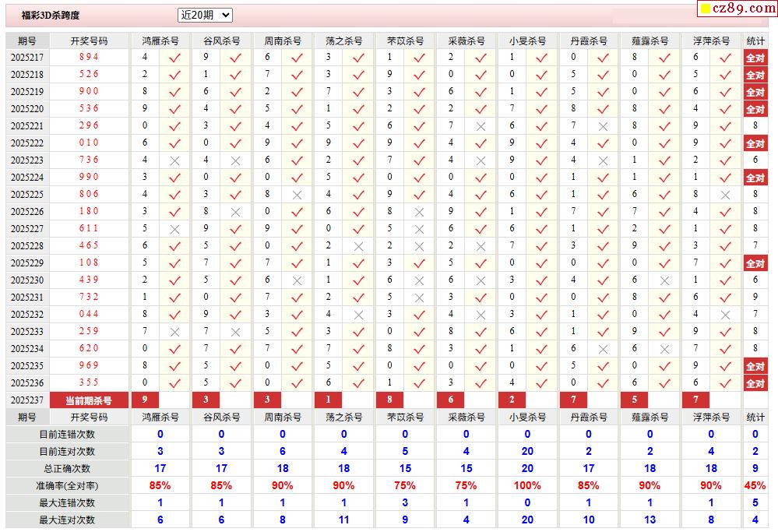Click the 11 value in 最大连对次数 row
The height and width of the screenshot is (532, 778).
pyautogui.click(x=344, y=520)
